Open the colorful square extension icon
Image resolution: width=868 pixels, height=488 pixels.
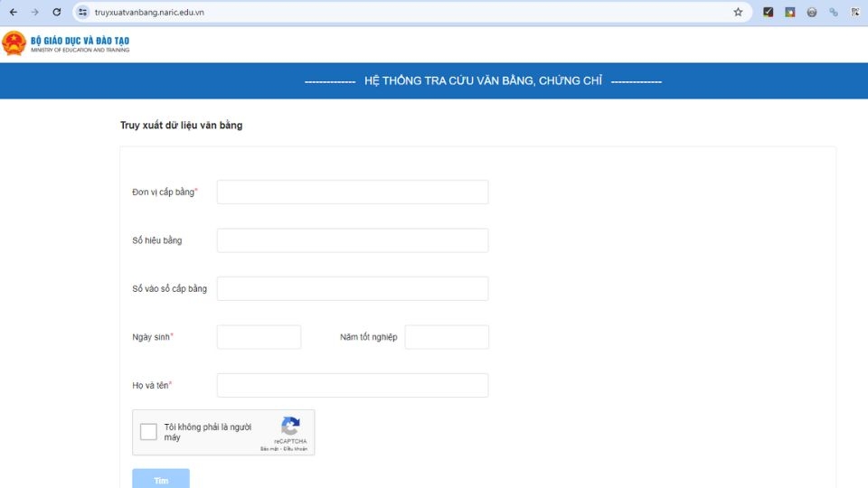pos(790,12)
